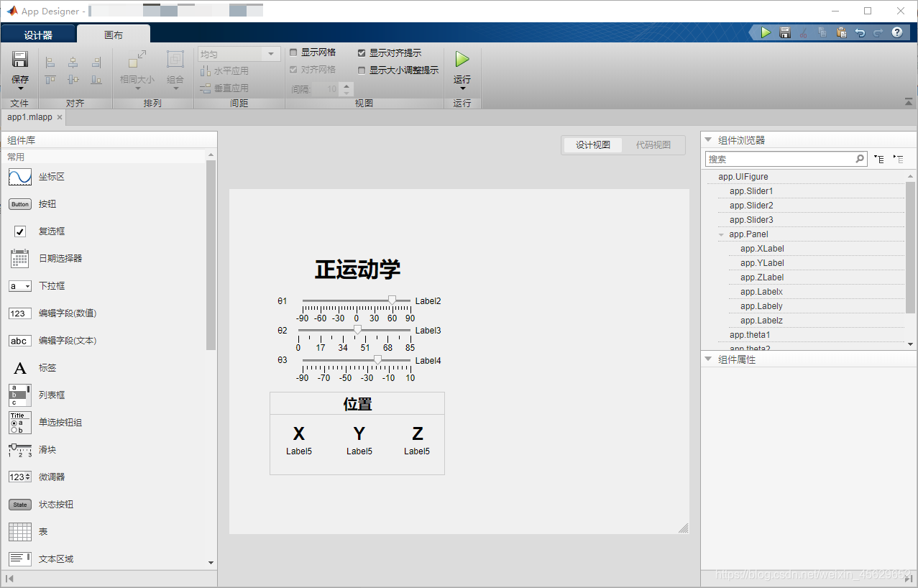Select the θ1 slider on the canvas

point(356,300)
